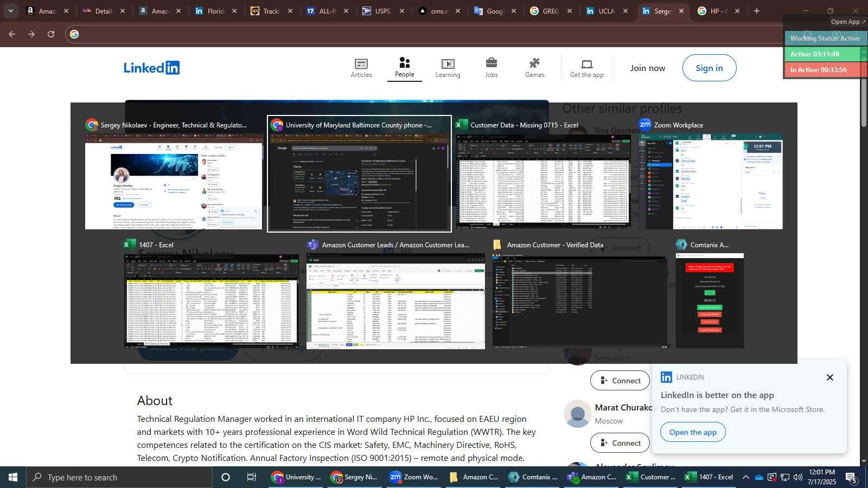Open Amazon C... Teams taskbar item
Screen dimensions: 868x488
click(592, 477)
